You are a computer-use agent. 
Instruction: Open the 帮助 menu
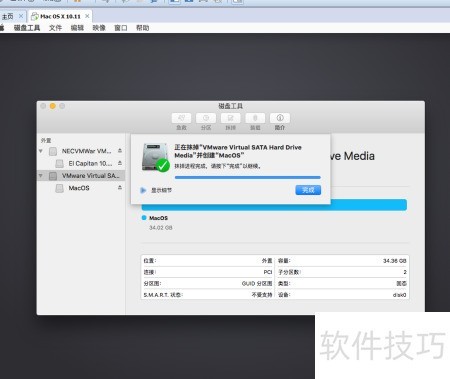coord(142,28)
